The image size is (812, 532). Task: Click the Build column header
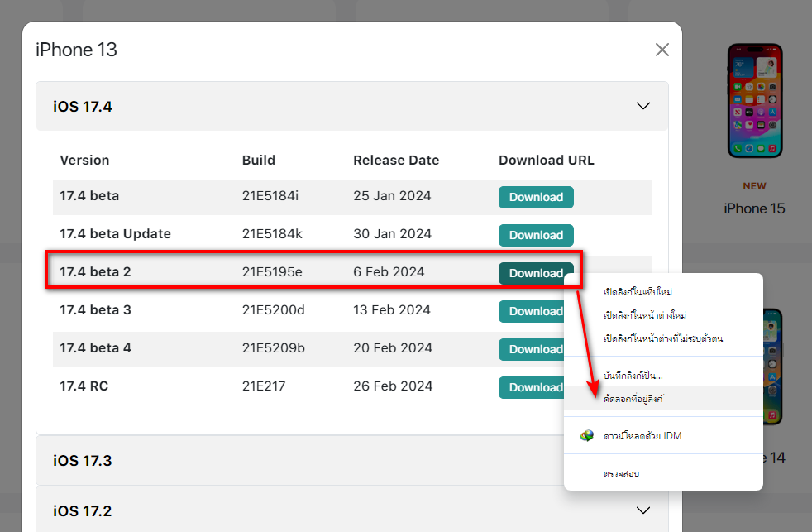point(259,160)
